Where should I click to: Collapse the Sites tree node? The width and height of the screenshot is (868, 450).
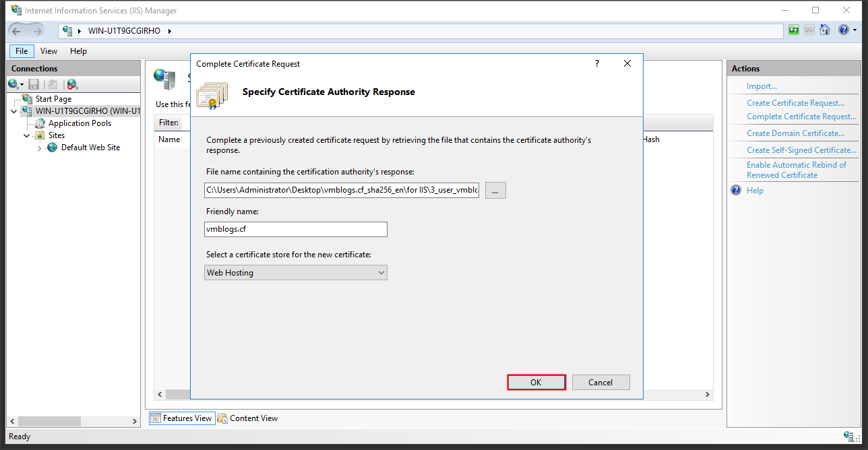[27, 135]
